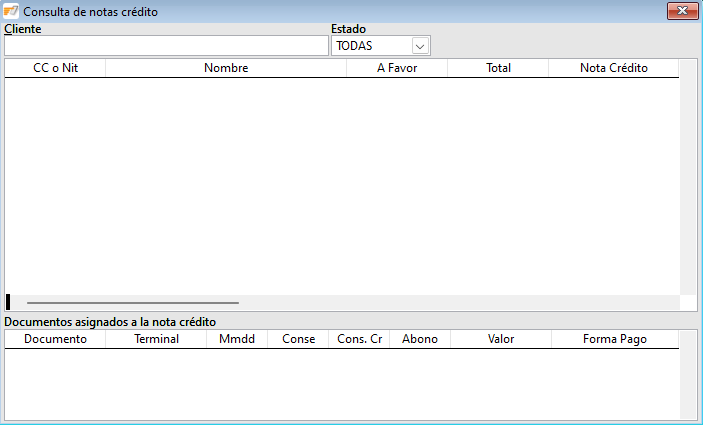Image resolution: width=703 pixels, height=425 pixels.
Task: Click the Abono column header
Action: click(420, 339)
